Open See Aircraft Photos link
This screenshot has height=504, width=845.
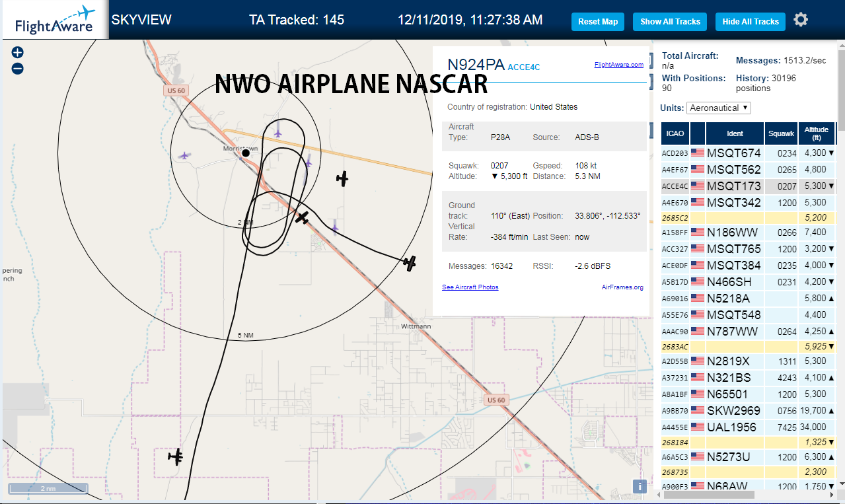470,287
